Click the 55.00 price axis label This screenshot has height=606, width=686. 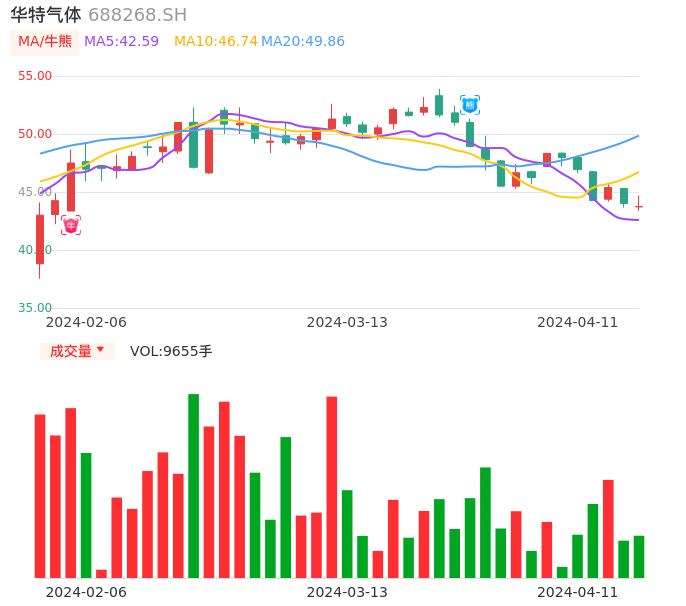pos(35,76)
